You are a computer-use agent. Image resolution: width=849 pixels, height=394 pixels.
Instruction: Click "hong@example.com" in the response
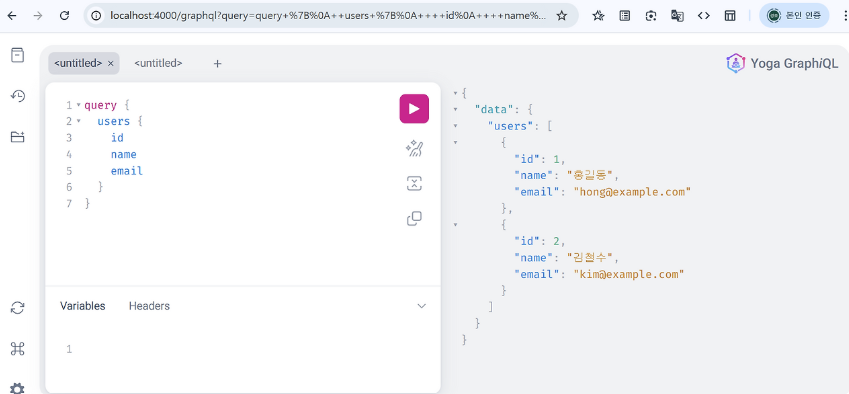[x=632, y=192]
